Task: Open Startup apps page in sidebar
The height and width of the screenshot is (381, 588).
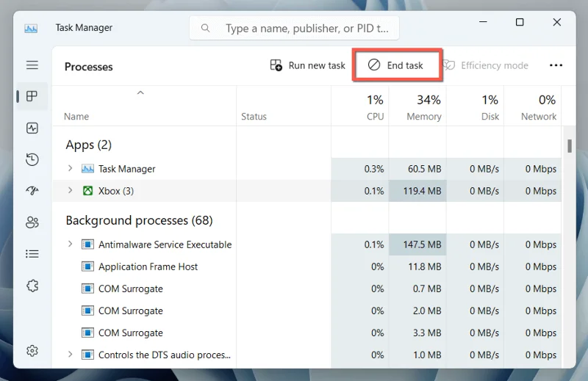Action: pyautogui.click(x=32, y=191)
